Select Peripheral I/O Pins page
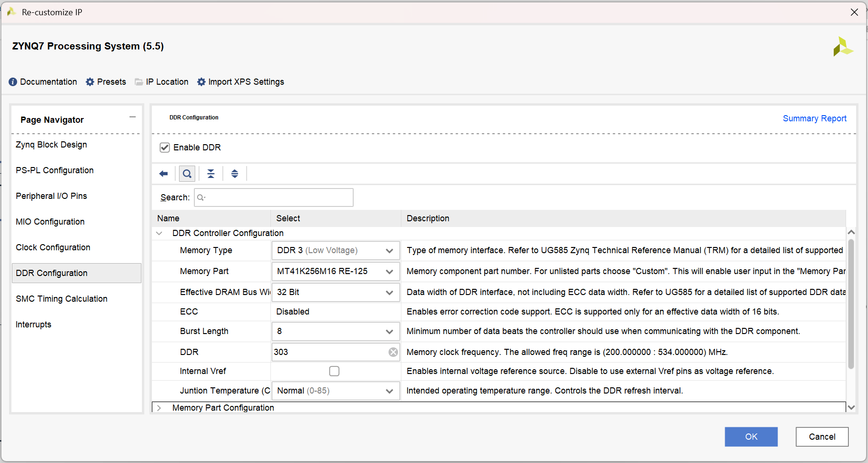 51,196
